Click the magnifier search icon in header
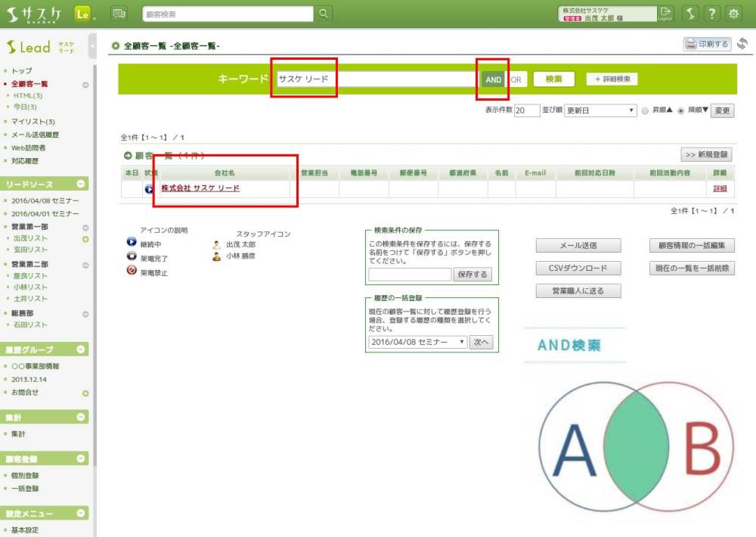The width and height of the screenshot is (756, 537). point(324,14)
